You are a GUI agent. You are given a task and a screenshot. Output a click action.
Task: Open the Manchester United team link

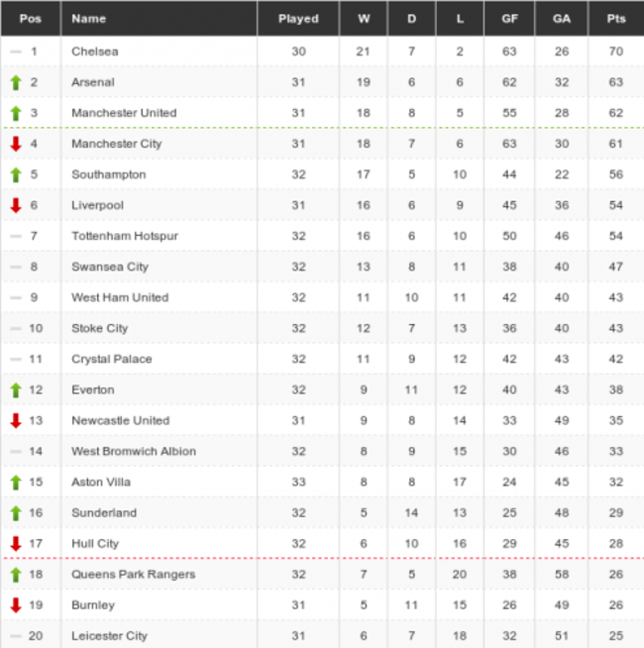[124, 113]
